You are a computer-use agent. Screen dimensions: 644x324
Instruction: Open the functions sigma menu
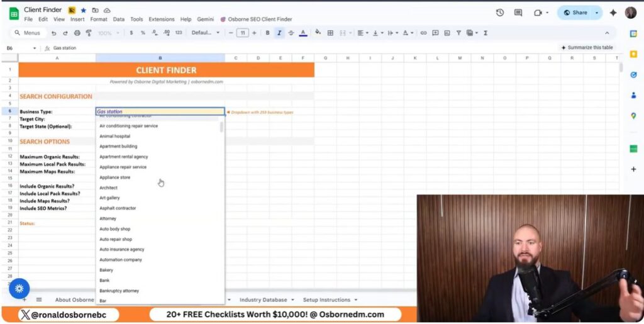coord(486,33)
